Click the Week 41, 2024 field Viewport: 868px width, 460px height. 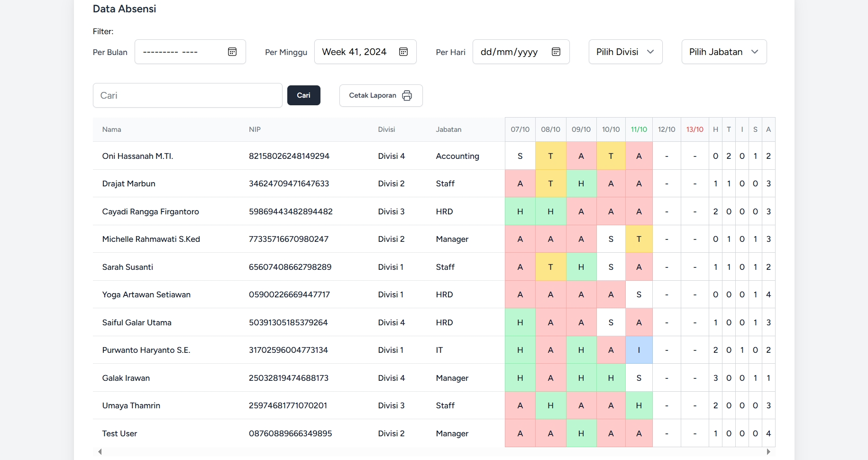pos(355,52)
